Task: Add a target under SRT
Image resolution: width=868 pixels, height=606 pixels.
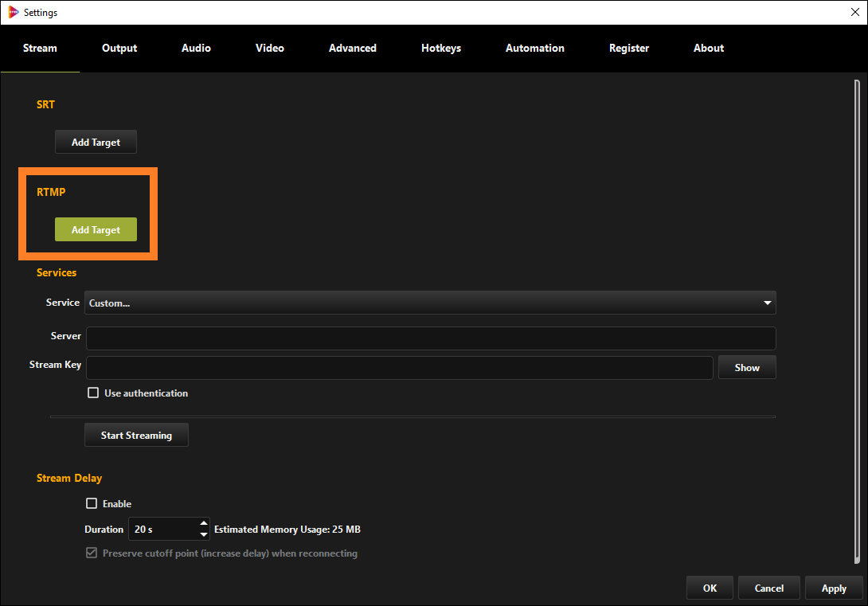Action: (x=96, y=143)
